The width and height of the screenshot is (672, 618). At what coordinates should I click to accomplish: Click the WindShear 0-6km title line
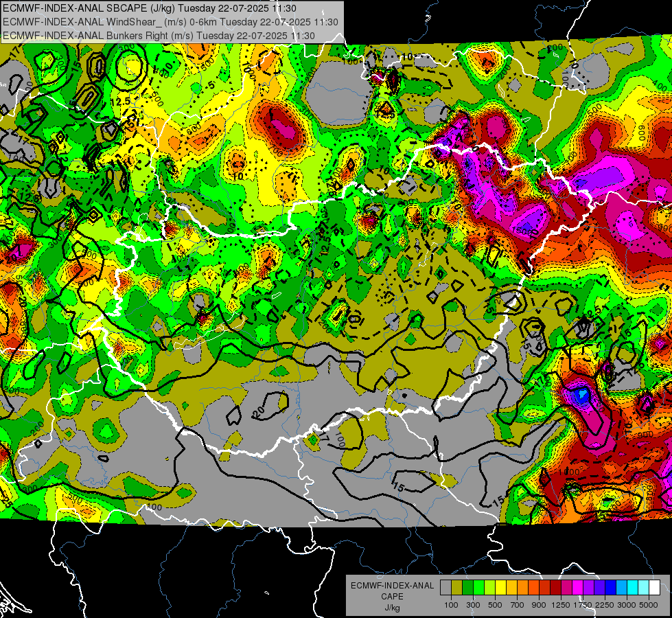(x=170, y=22)
